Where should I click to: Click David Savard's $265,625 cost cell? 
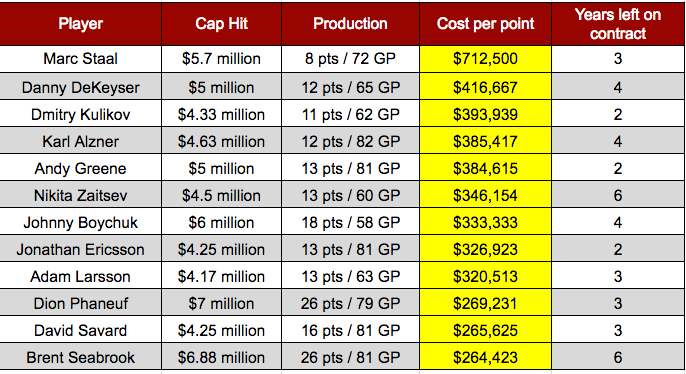point(485,330)
